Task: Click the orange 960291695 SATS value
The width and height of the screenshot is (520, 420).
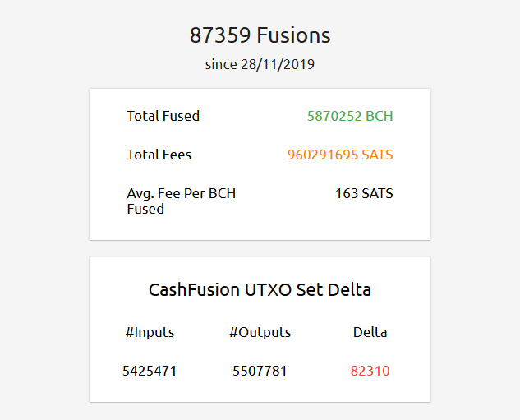Action: click(340, 155)
